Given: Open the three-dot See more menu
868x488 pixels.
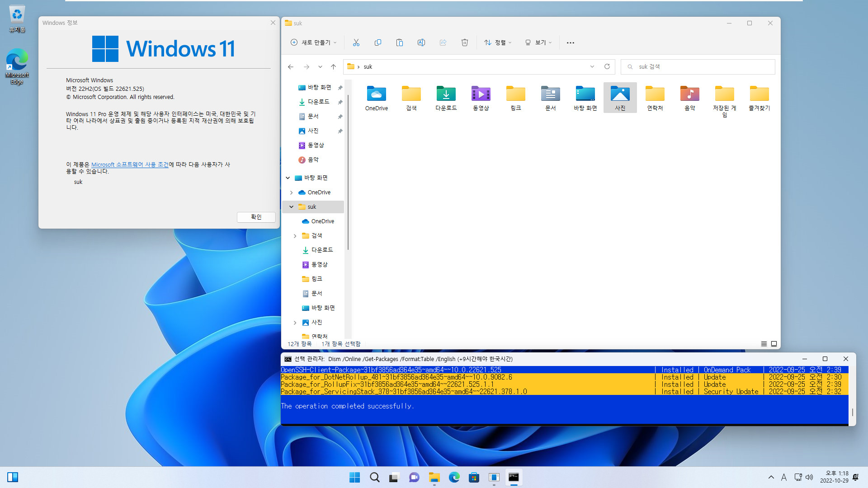Looking at the screenshot, I should (x=571, y=42).
